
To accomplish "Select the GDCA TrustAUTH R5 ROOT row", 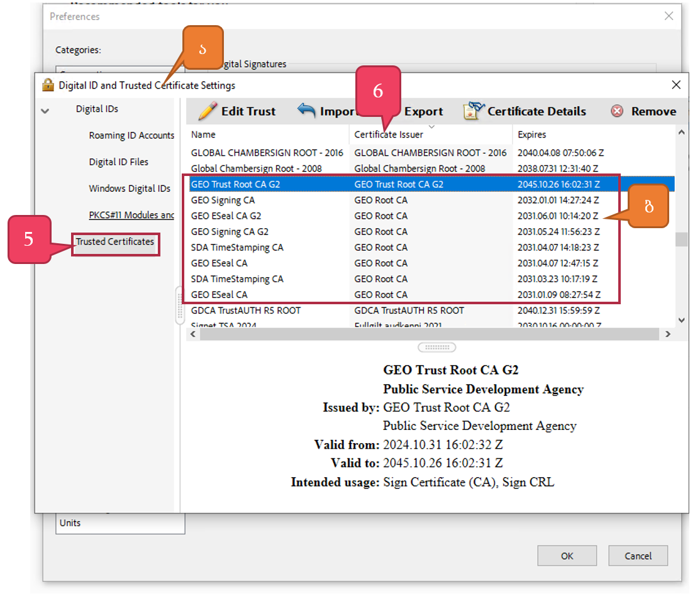I will pyautogui.click(x=431, y=311).
